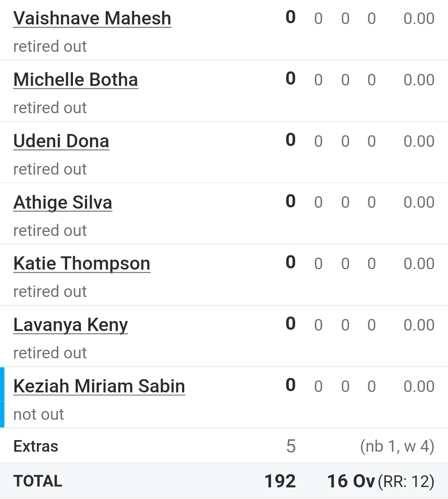Click the Extras row label
Screen dimensions: 448x499
click(36, 446)
